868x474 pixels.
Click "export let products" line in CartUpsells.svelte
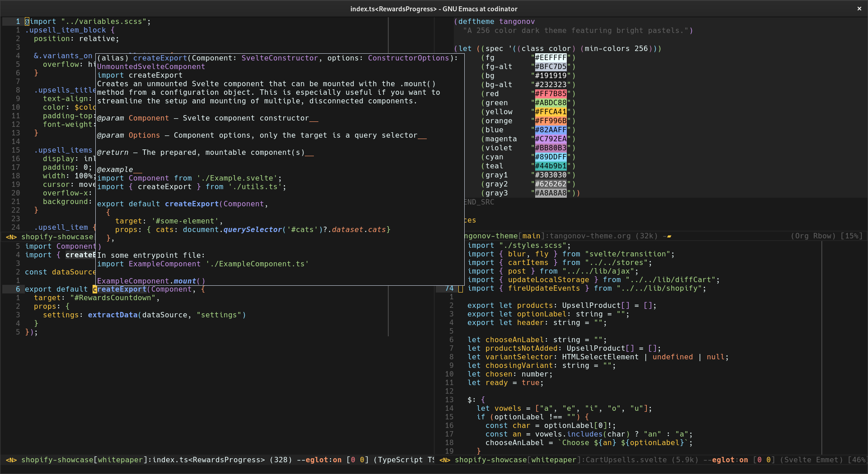[562, 306]
